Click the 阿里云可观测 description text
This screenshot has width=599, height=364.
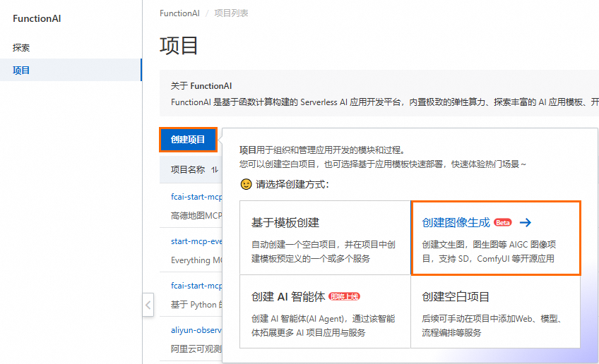pyautogui.click(x=196, y=348)
